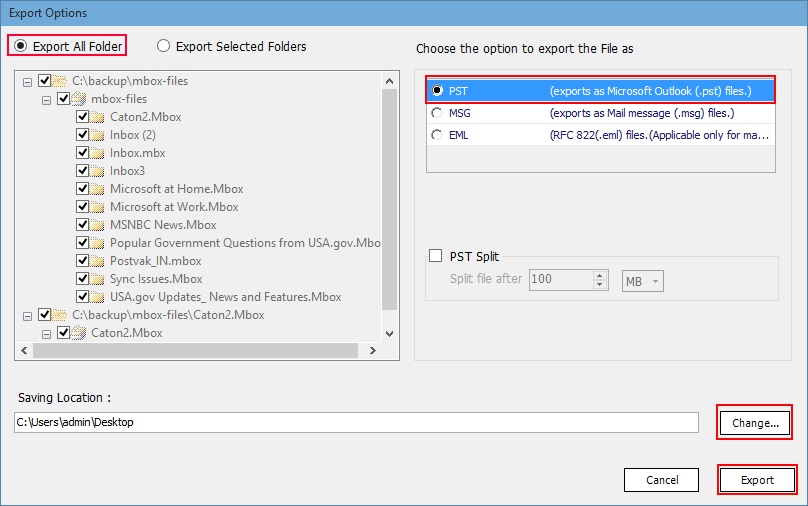
Task: Collapse the mbox-files subfolder tree node
Action: pos(46,99)
